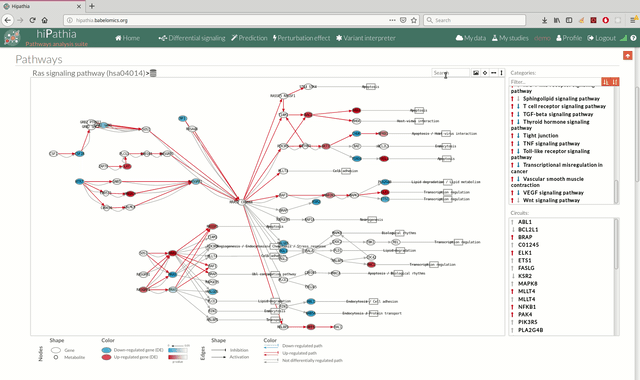The width and height of the screenshot is (640, 380).
Task: Click the first orange sort button in Categories
Action: coord(606,82)
